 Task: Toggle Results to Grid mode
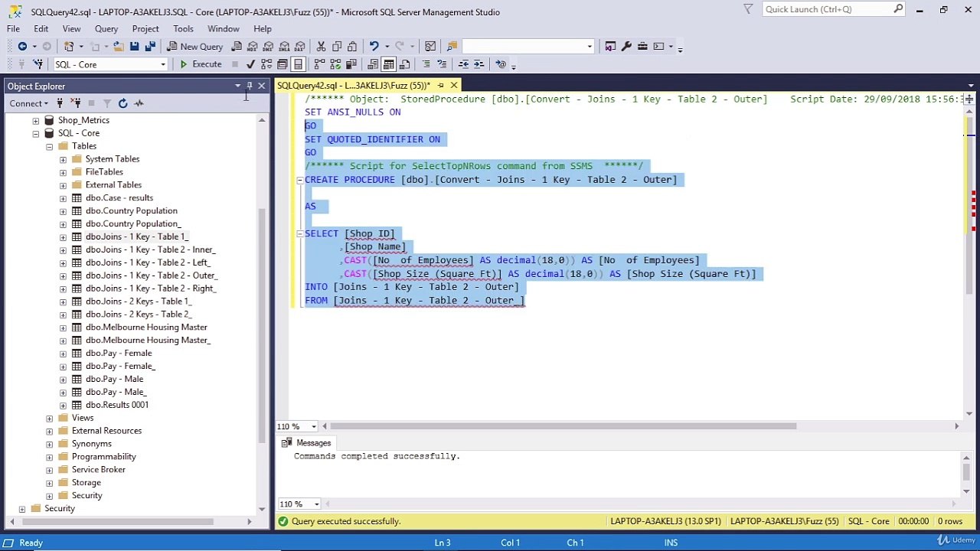(388, 64)
